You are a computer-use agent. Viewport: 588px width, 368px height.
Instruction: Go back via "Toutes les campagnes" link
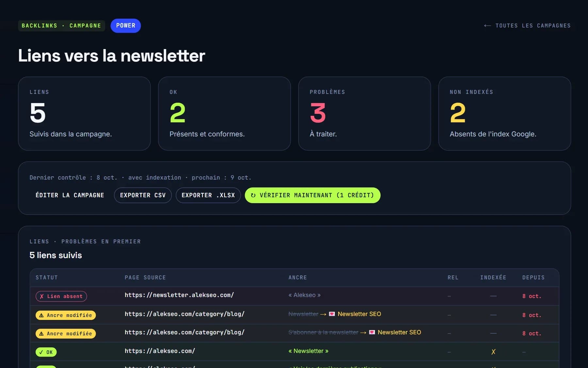click(527, 26)
